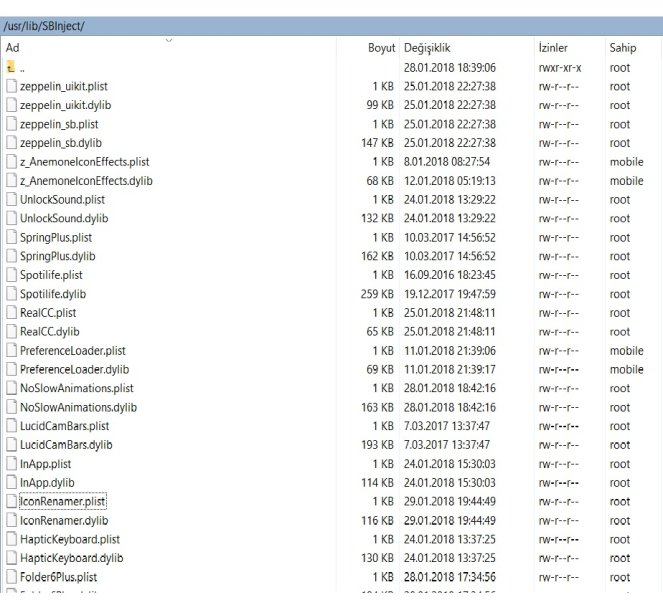
Task: Select the zeppelin_sb.dylib file
Action: click(62, 143)
